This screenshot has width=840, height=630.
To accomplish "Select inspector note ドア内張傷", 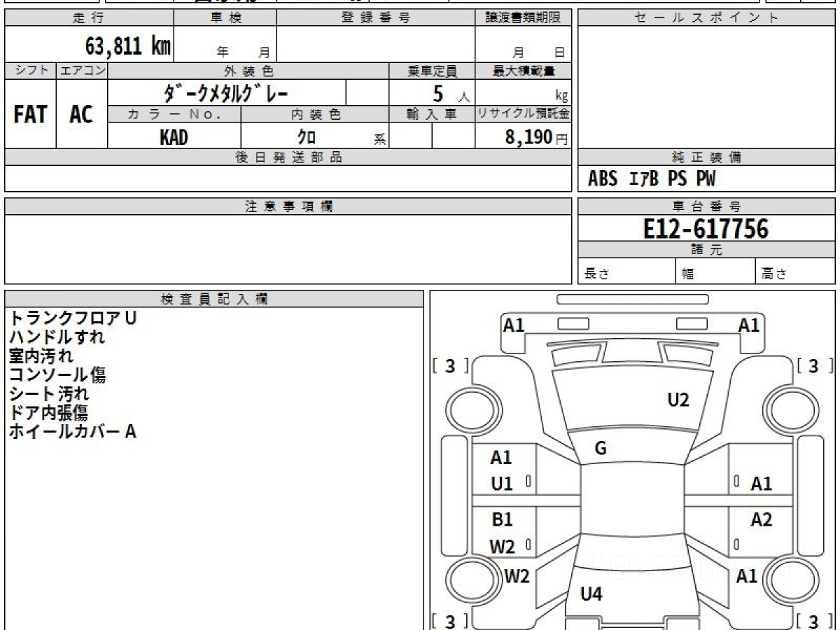I will tap(48, 412).
